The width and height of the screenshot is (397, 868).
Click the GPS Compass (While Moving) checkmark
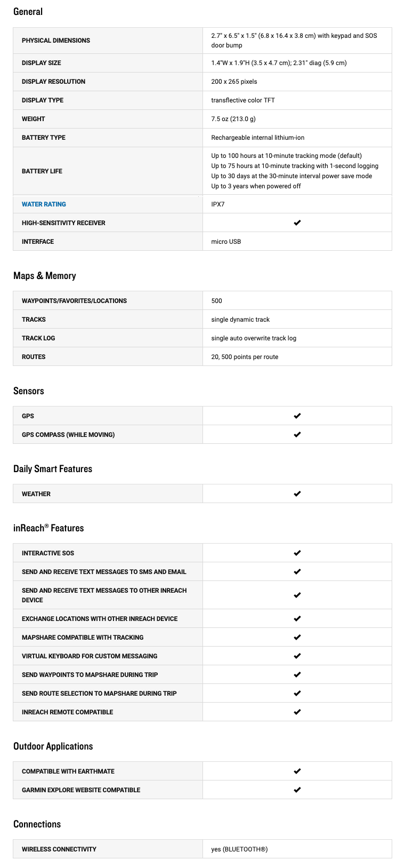pos(297,435)
